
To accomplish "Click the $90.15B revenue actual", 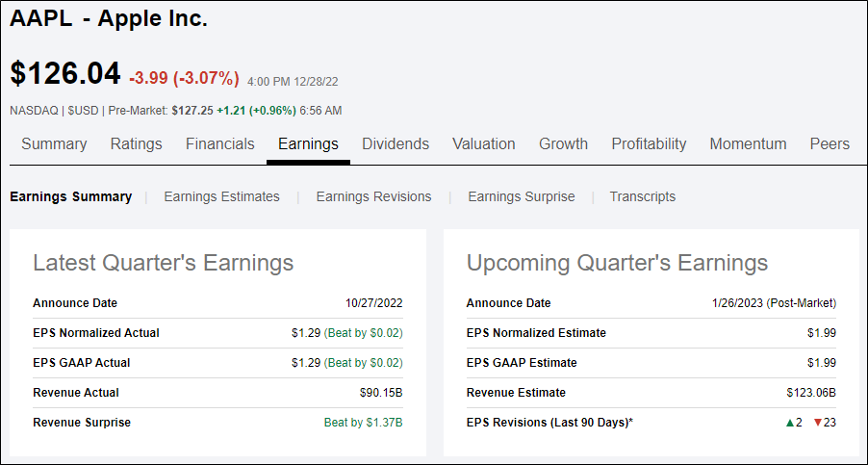I will point(381,393).
